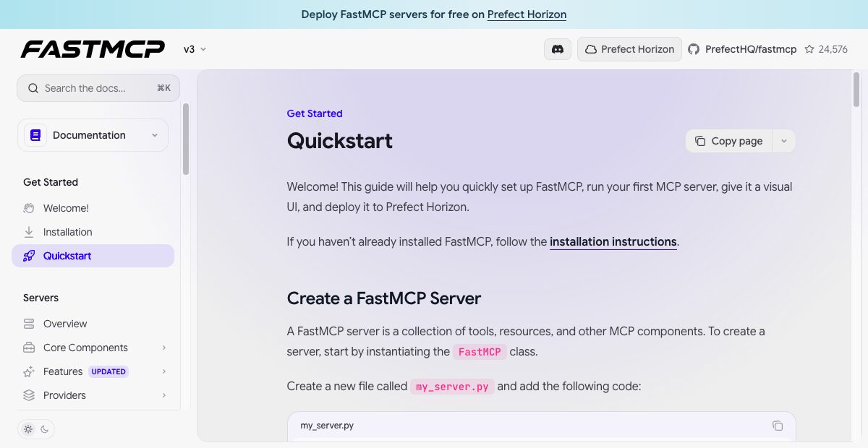Viewport: 868px width, 448px height.
Task: Click the my_server.py code block filename
Action: pos(327,426)
